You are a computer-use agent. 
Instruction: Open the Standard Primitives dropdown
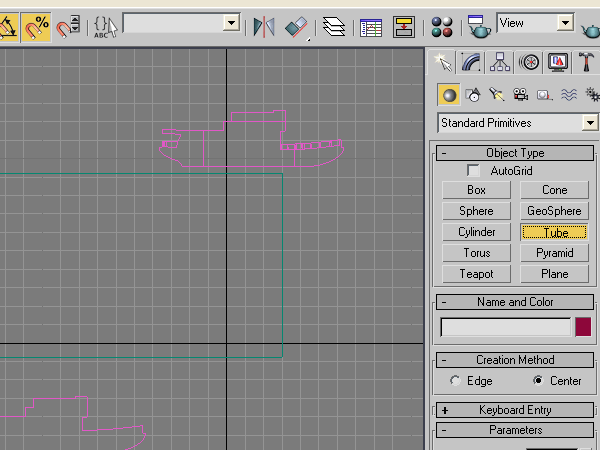tap(590, 123)
